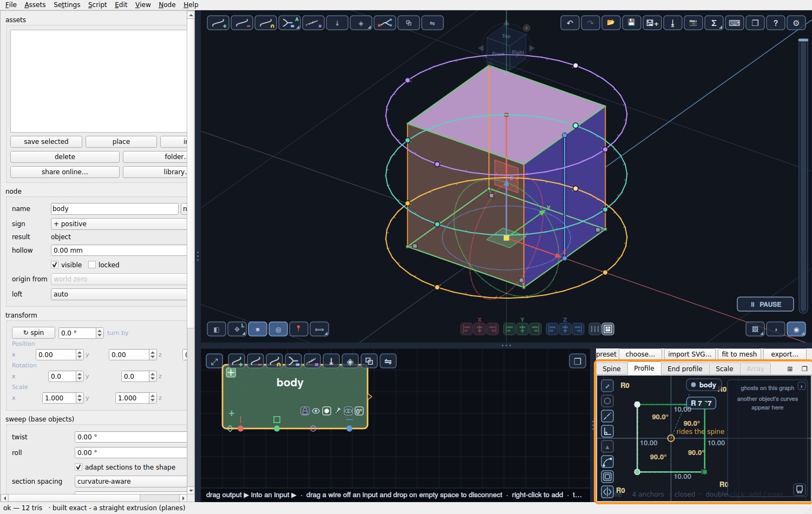The height and width of the screenshot is (514, 812).
Task: Toggle the grid snap button below viewport
Action: point(257,329)
